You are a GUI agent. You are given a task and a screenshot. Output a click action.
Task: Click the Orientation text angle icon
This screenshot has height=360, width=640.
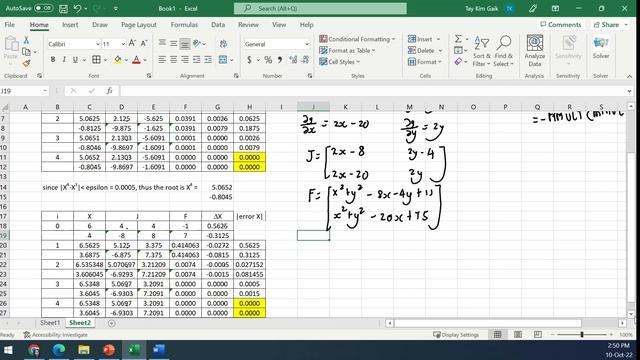tap(197, 43)
